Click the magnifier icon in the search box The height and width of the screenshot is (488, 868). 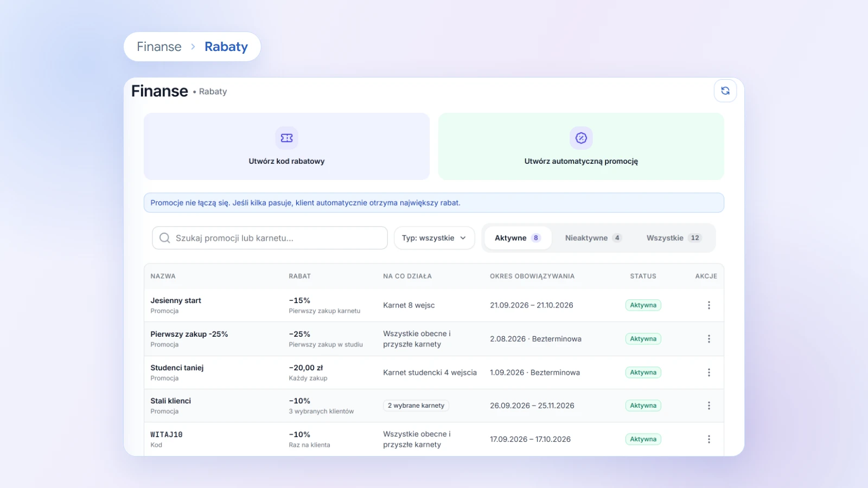tap(165, 238)
